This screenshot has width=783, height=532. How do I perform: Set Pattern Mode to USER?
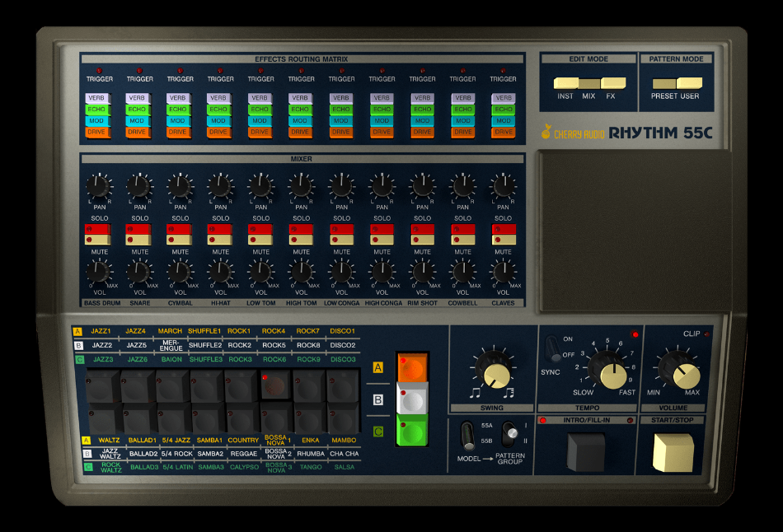point(689,83)
